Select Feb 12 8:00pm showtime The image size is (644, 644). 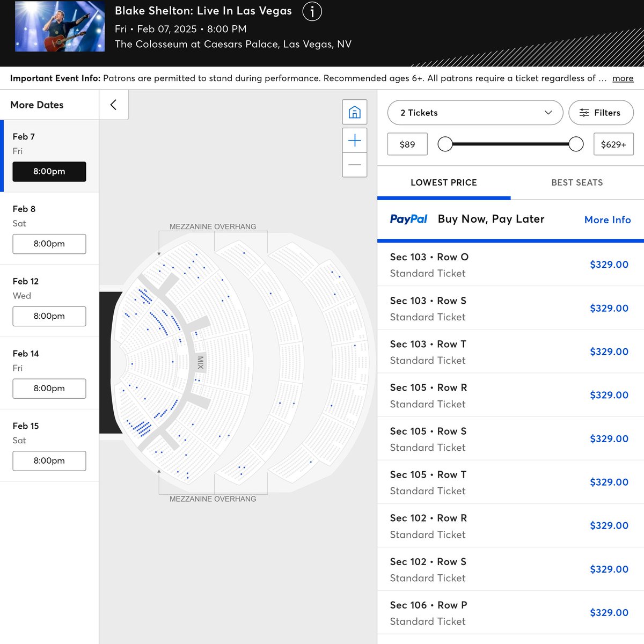pos(49,316)
